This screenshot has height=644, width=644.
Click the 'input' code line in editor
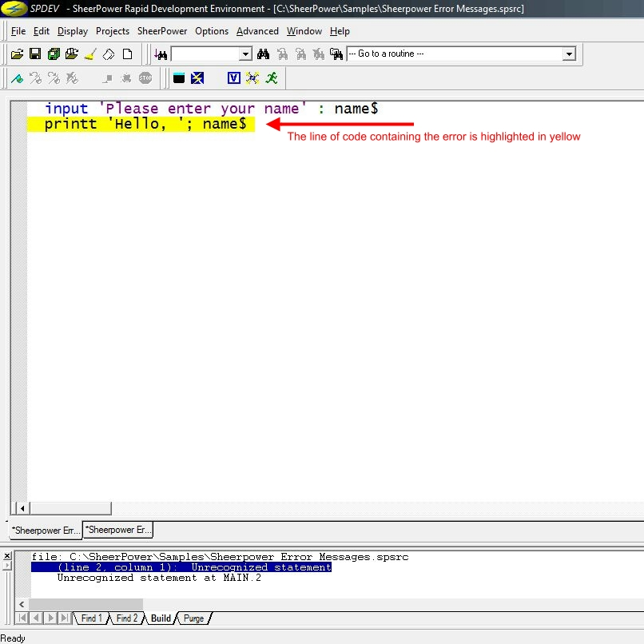(211, 109)
